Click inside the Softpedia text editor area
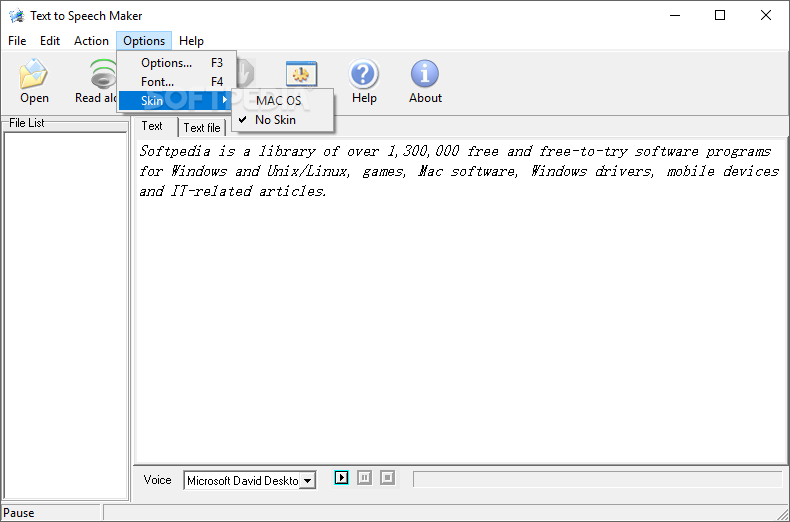Viewport: 790px width, 522px height. (x=461, y=301)
